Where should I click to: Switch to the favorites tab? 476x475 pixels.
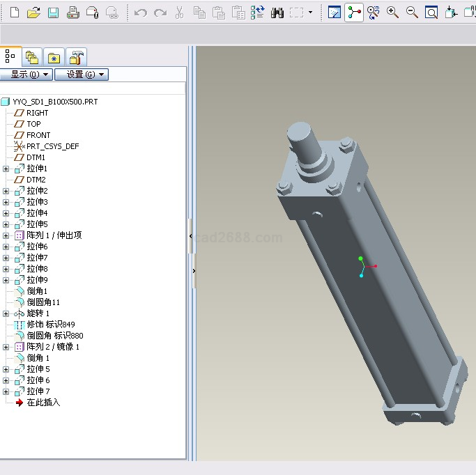click(54, 56)
